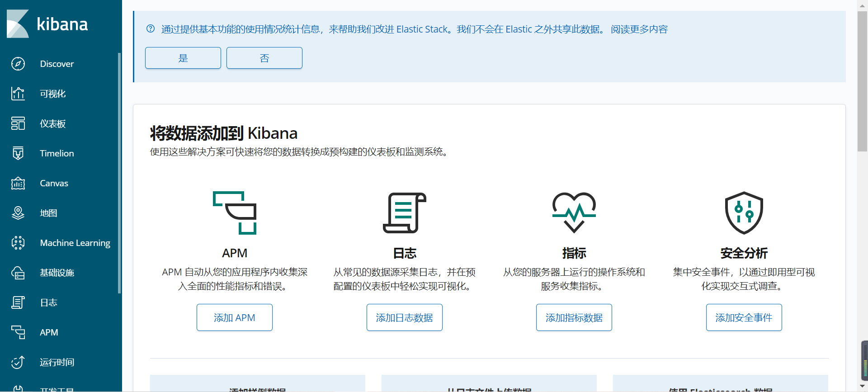This screenshot has height=392, width=868.
Task: Click the description starting APM 自动从您的应用程序
Action: 235,279
